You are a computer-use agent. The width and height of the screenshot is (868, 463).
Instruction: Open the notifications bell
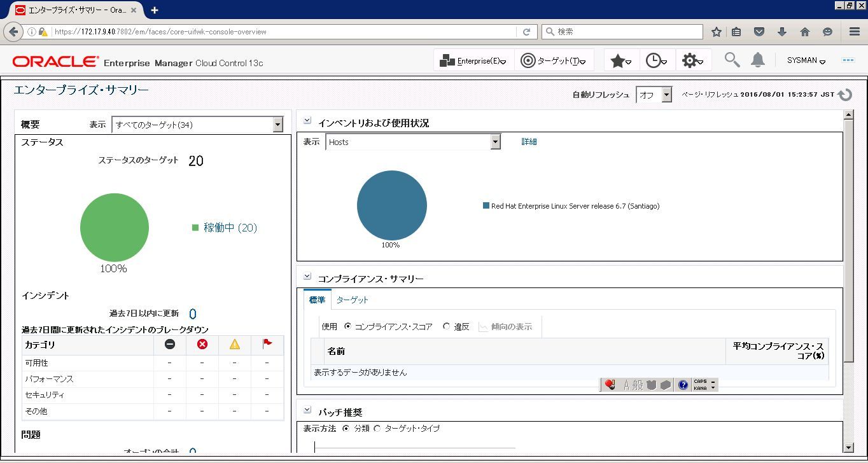(757, 60)
